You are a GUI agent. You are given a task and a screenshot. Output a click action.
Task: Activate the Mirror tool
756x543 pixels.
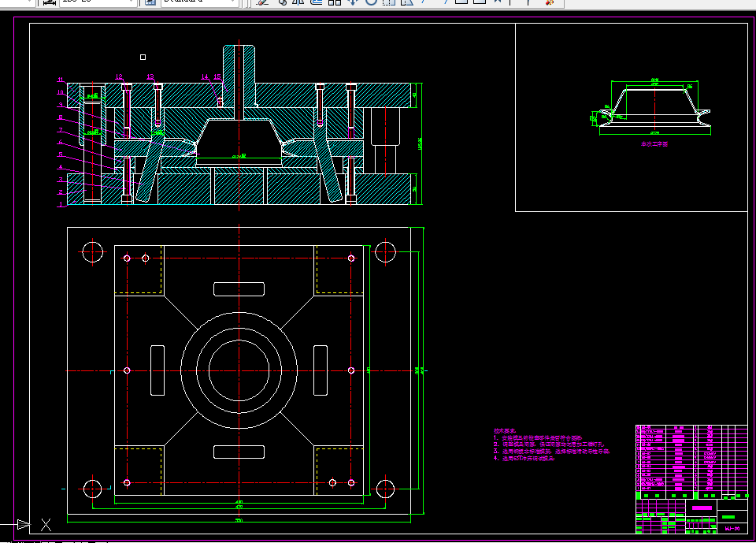298,2
